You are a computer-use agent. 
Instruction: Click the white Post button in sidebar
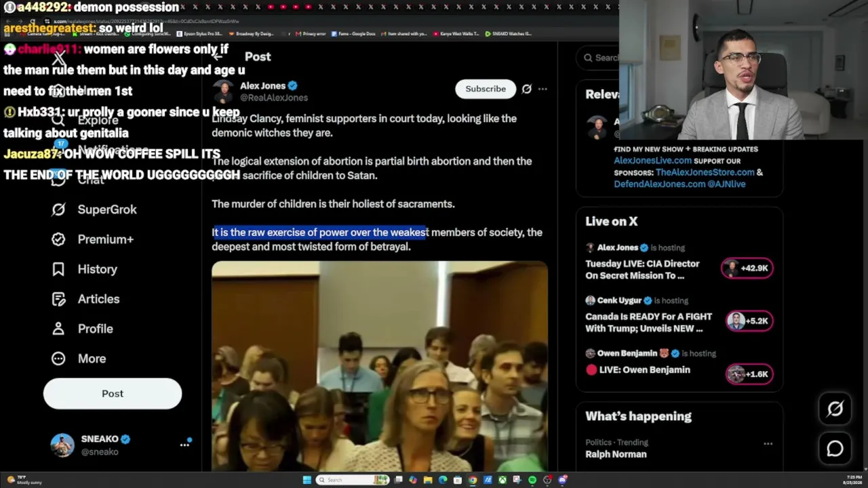pos(113,394)
